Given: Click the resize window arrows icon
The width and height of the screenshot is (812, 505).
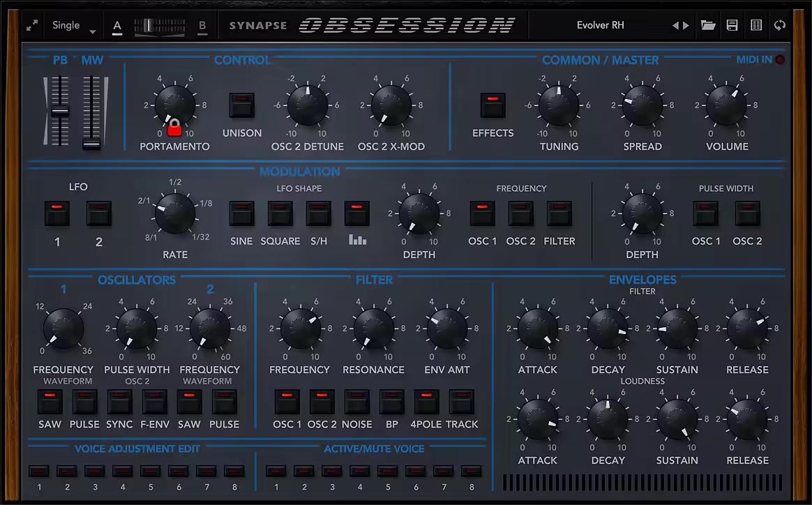Looking at the screenshot, I should point(32,26).
